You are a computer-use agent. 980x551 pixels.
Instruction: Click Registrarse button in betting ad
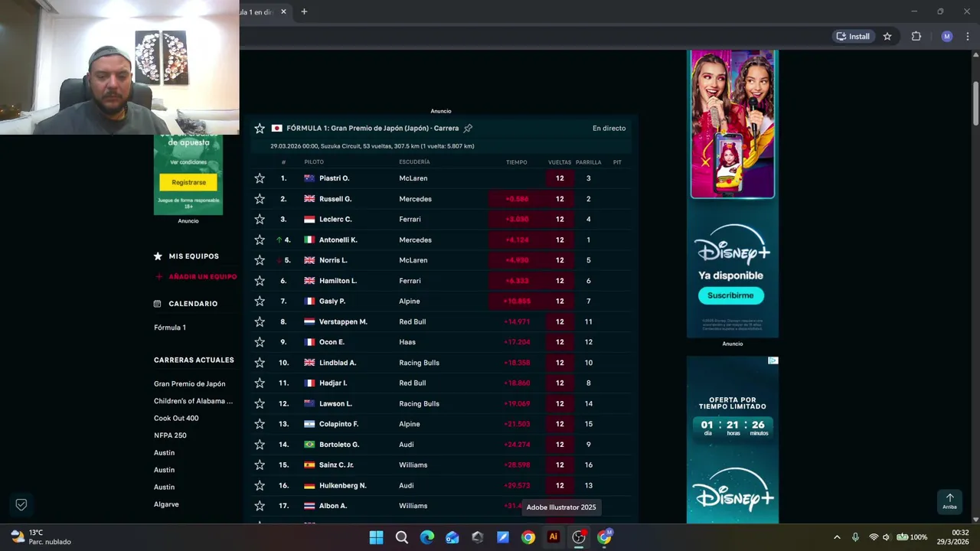click(188, 182)
